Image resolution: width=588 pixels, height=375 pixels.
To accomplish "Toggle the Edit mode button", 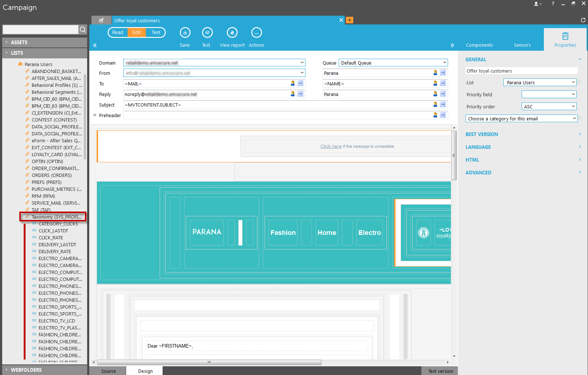I will (x=137, y=32).
